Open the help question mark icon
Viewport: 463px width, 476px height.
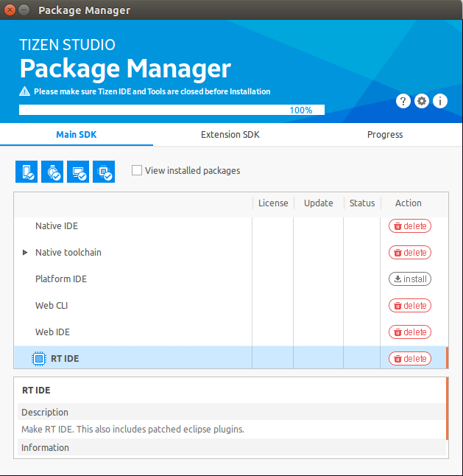[403, 101]
